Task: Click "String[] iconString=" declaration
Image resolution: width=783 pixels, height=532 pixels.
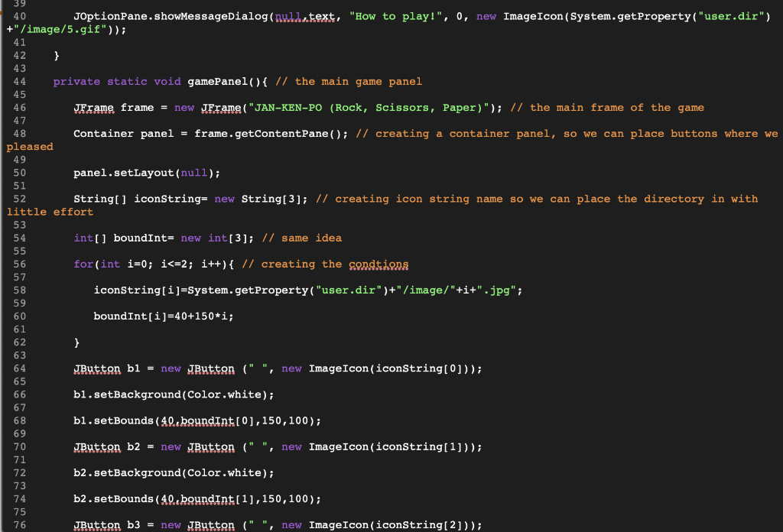Action: click(141, 199)
